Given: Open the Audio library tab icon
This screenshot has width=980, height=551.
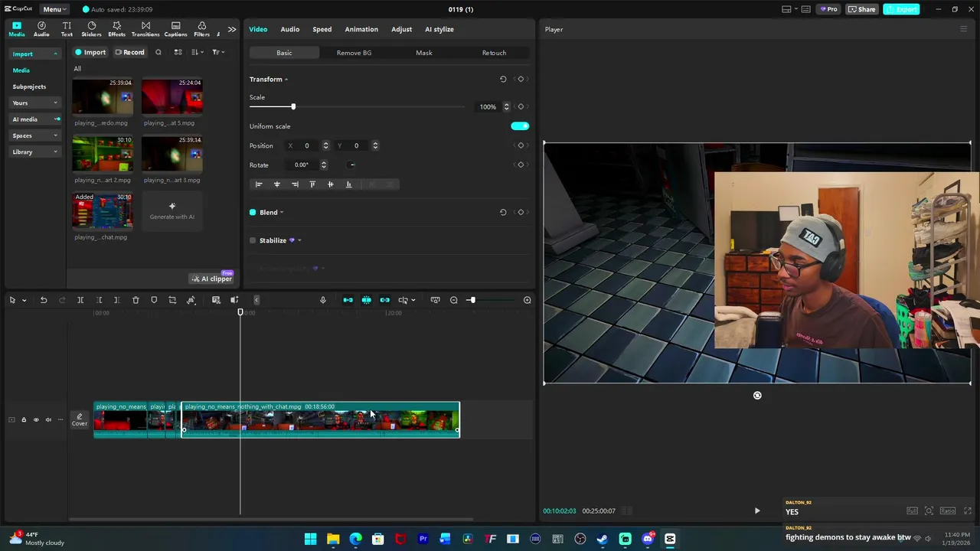Looking at the screenshot, I should [41, 29].
